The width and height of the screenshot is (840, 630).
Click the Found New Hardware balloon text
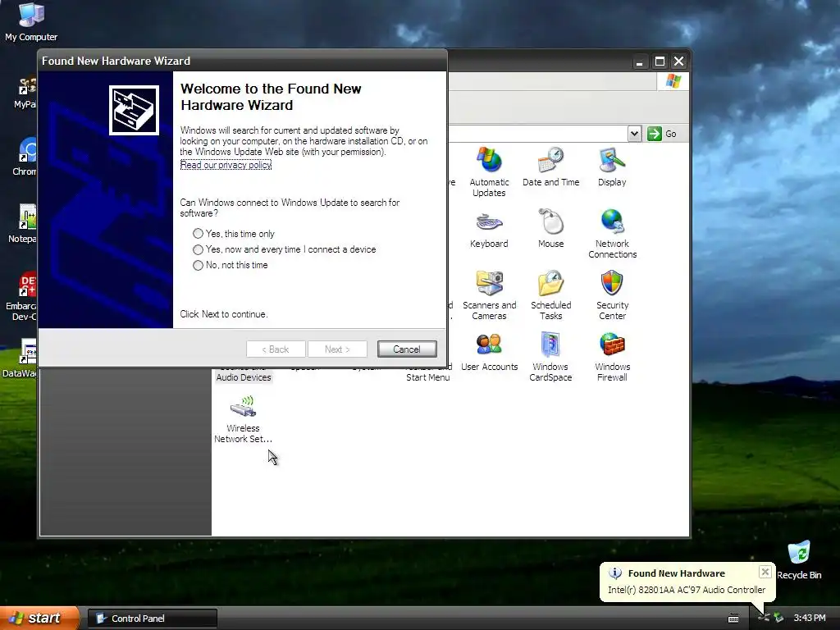677,573
